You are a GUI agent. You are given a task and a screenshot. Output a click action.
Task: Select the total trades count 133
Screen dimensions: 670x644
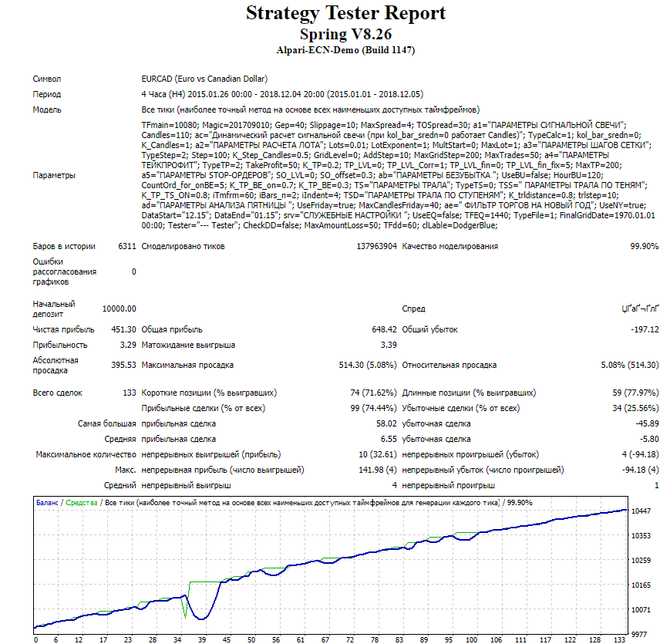click(130, 393)
